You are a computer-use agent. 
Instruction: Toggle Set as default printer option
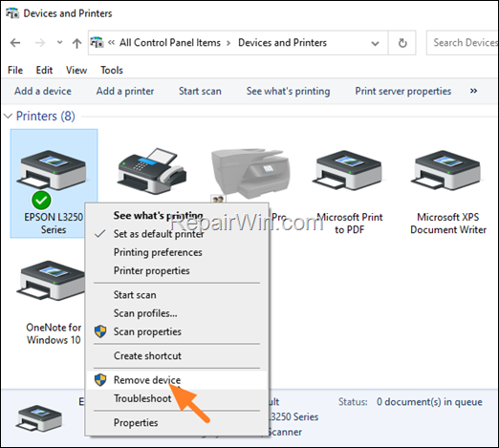pos(177,234)
